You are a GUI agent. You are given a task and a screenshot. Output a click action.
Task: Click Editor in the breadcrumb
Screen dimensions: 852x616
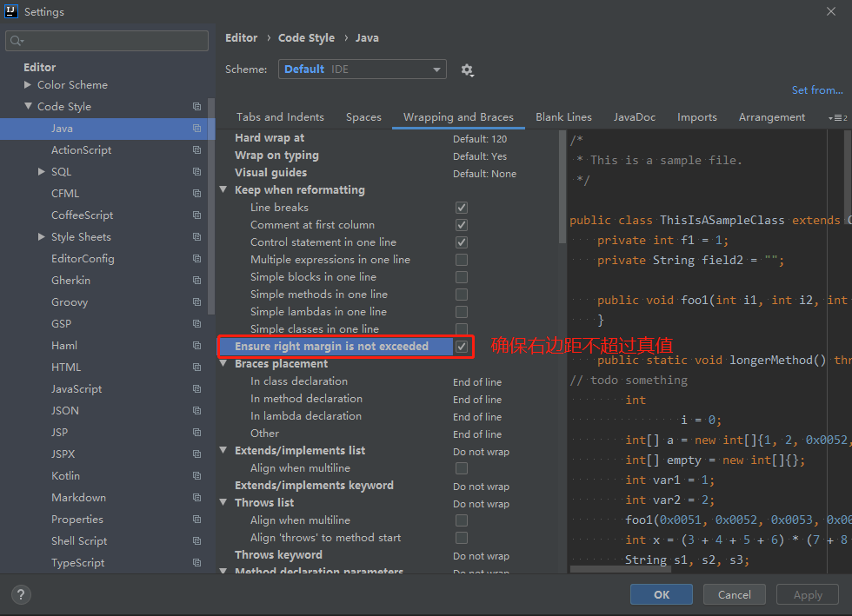(x=242, y=38)
